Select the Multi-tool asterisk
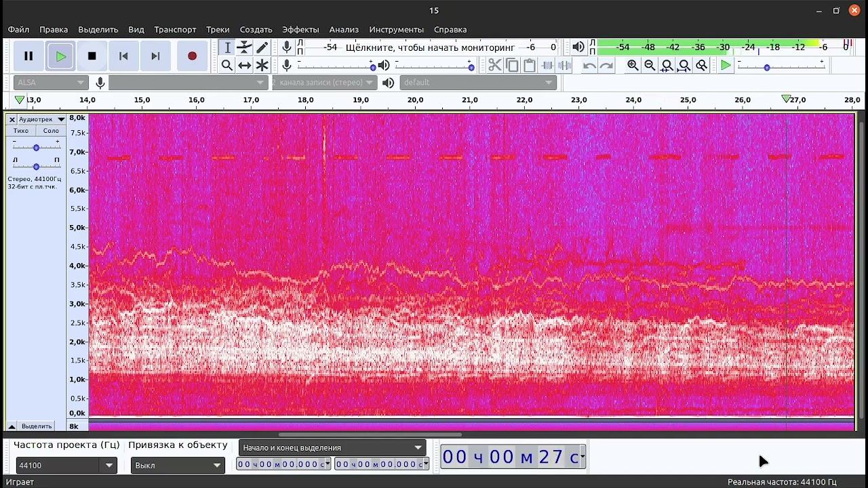868x488 pixels. [262, 65]
